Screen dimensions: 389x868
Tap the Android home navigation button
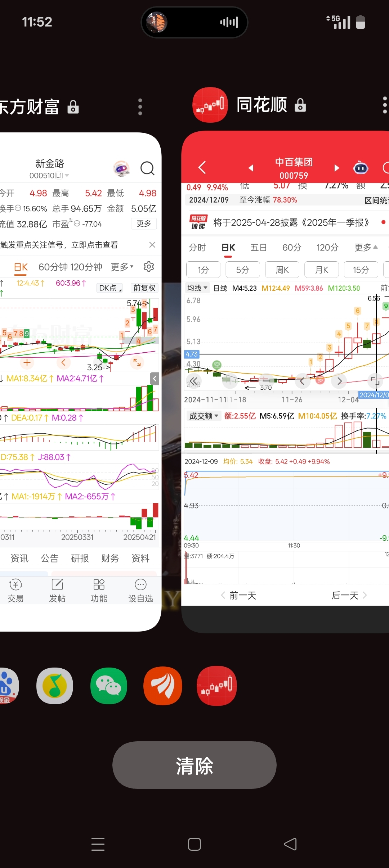[x=194, y=844]
